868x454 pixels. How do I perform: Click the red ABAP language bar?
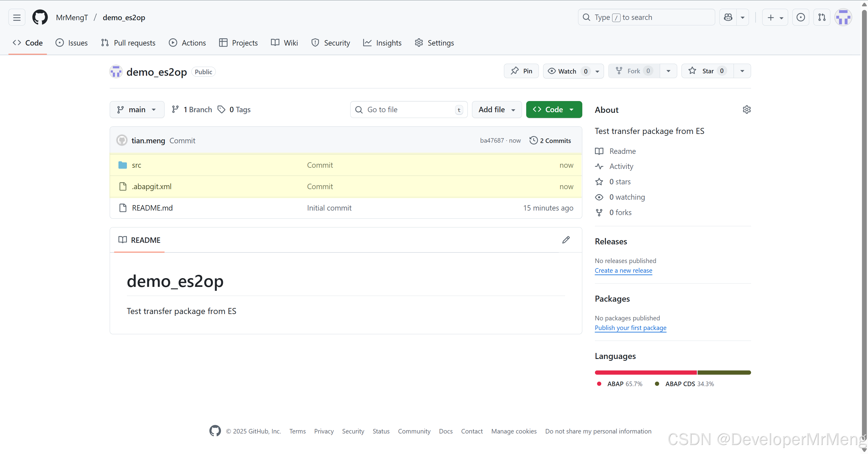click(x=645, y=372)
